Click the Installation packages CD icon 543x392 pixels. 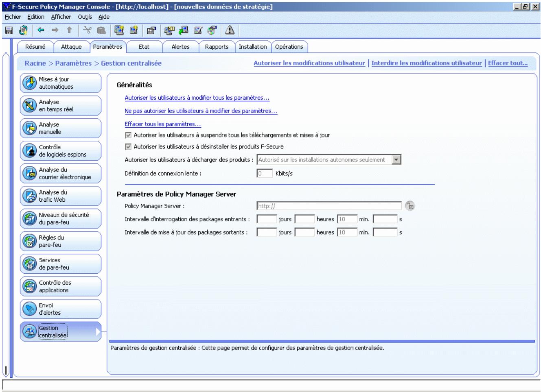point(212,30)
